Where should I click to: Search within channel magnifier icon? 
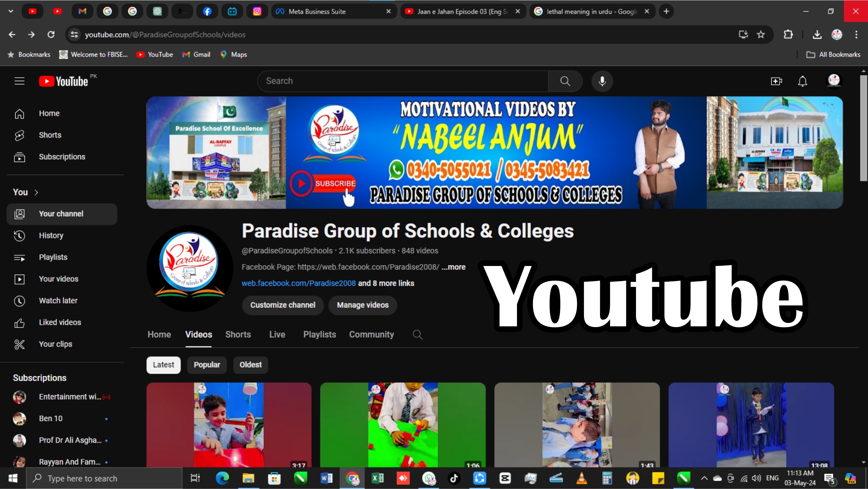point(417,334)
